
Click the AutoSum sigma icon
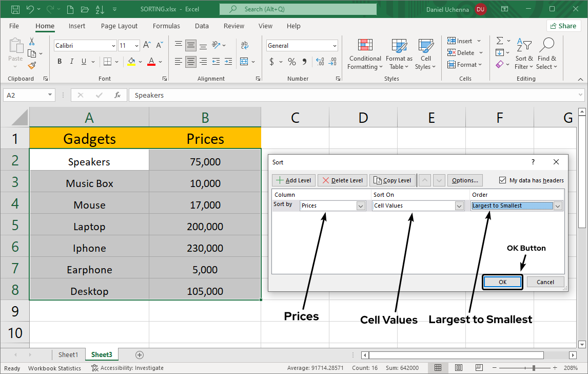coord(500,41)
